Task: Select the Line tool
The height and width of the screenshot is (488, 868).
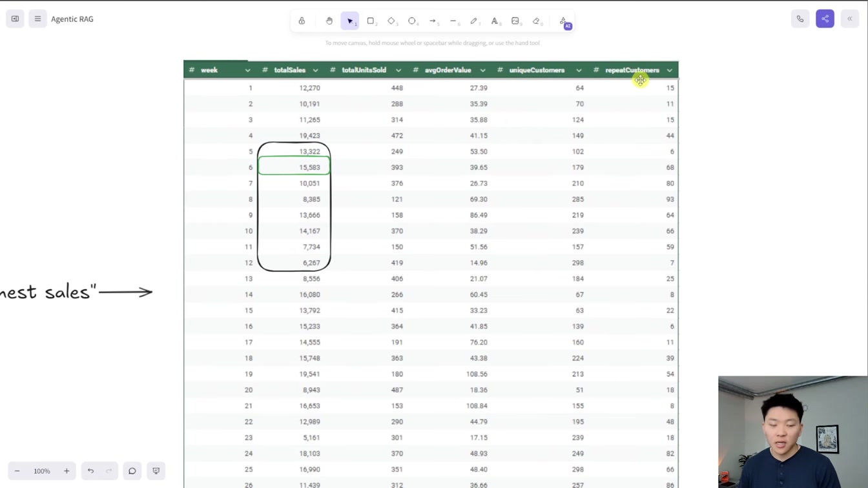Action: (453, 21)
